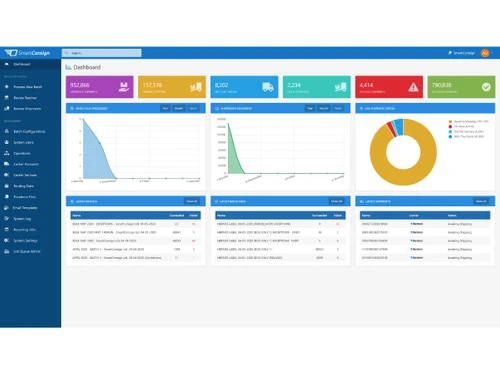Viewport: 500px width, 375px height.
Task: Click the checkmark icon on green 780,838 card
Action: click(x=486, y=87)
